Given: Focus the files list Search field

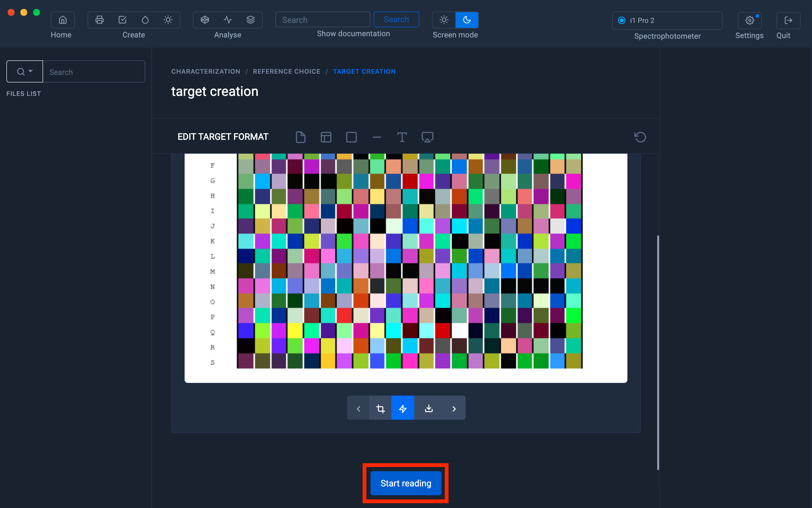Looking at the screenshot, I should [x=94, y=71].
